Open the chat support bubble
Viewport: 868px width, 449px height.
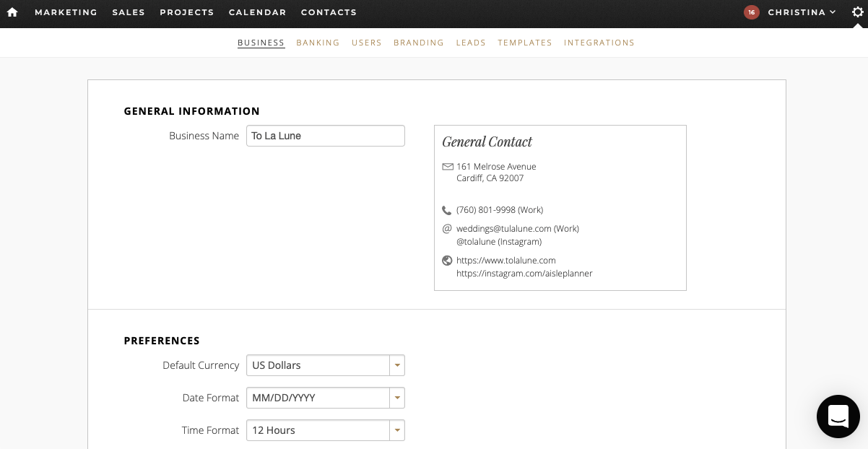pos(838,417)
